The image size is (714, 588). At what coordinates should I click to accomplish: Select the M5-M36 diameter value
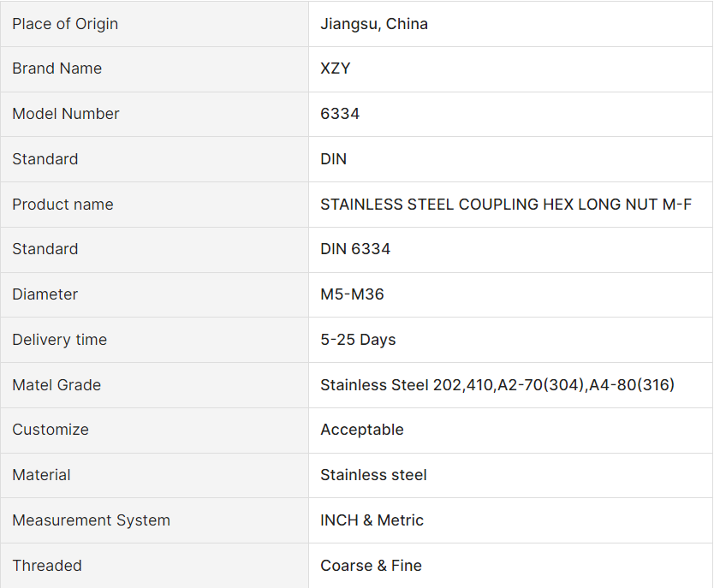pyautogui.click(x=352, y=294)
